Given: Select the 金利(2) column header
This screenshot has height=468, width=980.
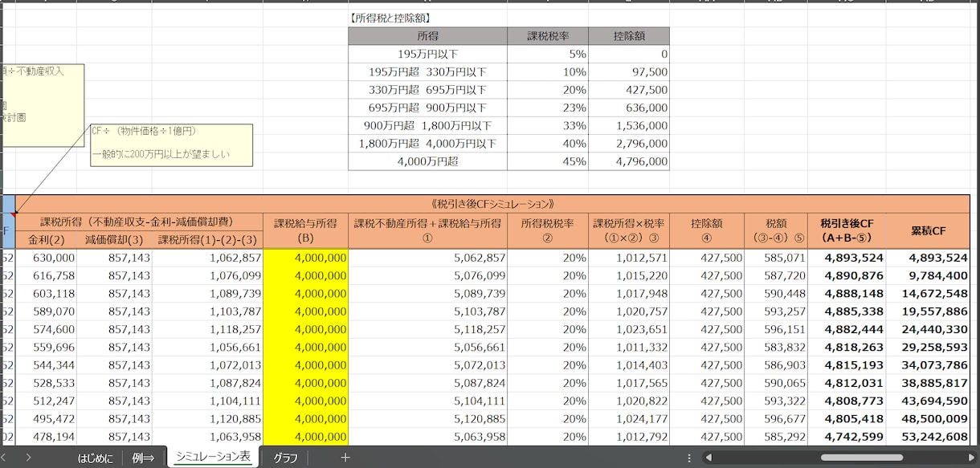Looking at the screenshot, I should pyautogui.click(x=47, y=240).
